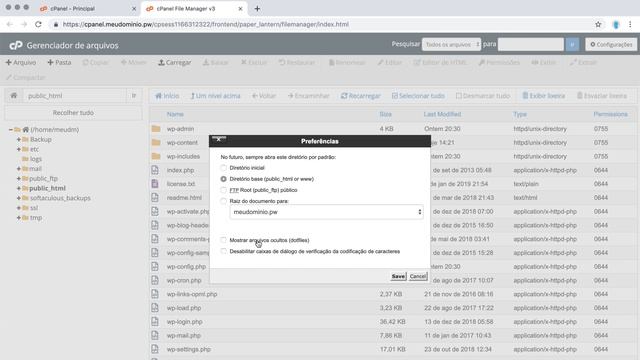
Task: Click Exibir lixeira item
Action: pyautogui.click(x=544, y=96)
